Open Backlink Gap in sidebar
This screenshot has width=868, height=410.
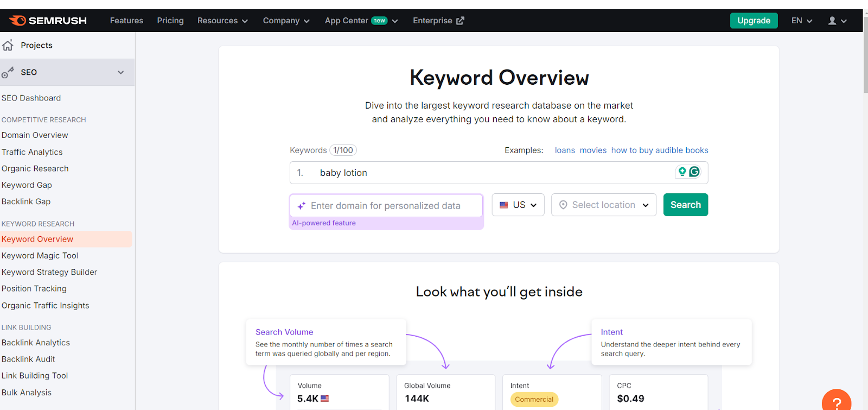pos(26,201)
